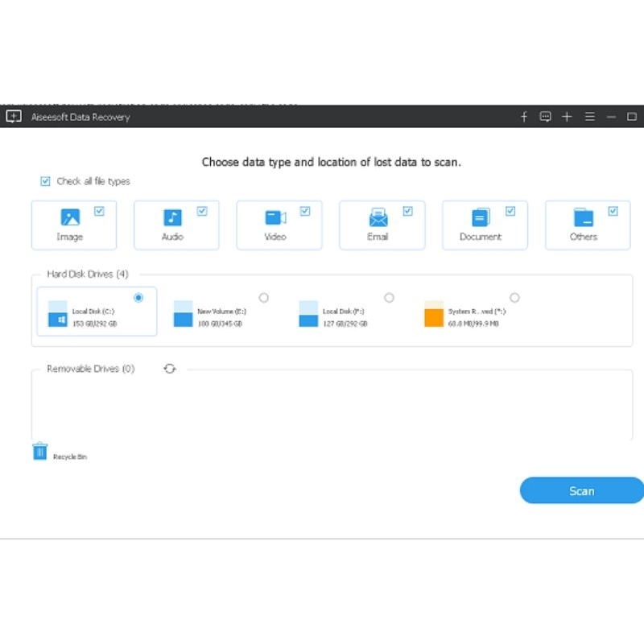Click the Email envelope icon
Image resolution: width=644 pixels, height=644 pixels.
(378, 217)
